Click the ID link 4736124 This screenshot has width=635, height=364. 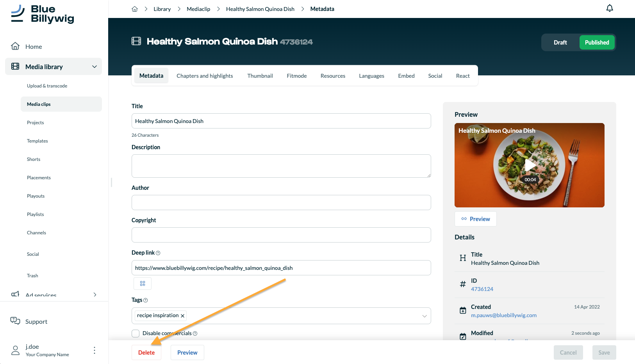coord(482,289)
